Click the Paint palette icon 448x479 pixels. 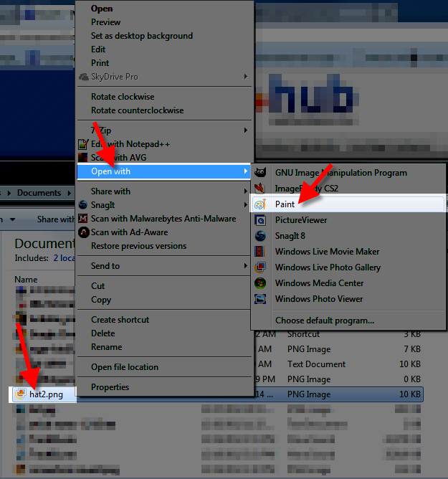click(x=261, y=204)
